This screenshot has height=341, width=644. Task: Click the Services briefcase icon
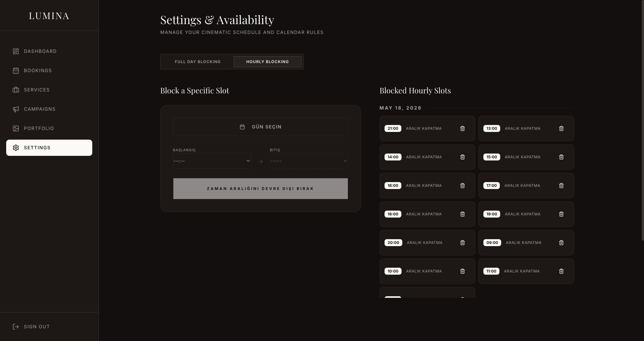tap(16, 90)
